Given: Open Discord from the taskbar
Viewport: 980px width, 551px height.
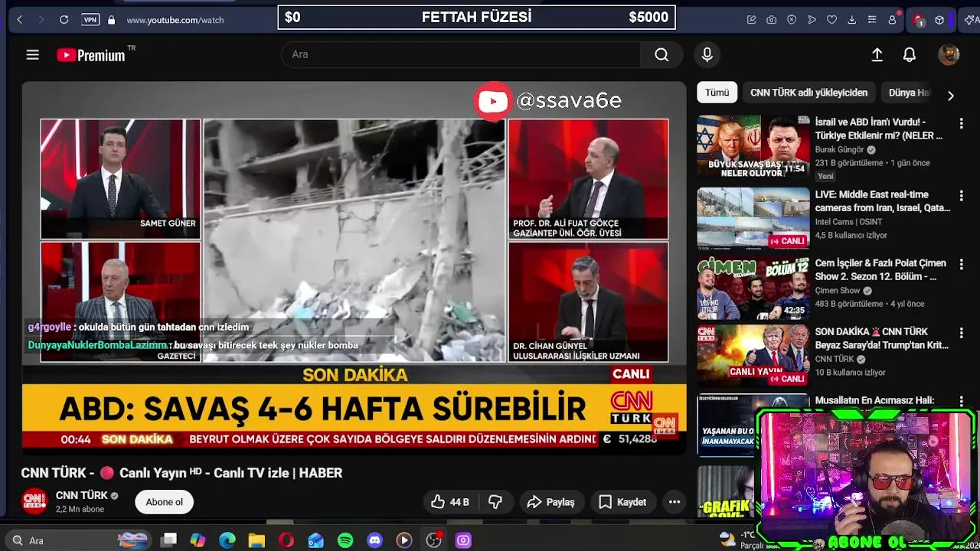Looking at the screenshot, I should coord(374,540).
